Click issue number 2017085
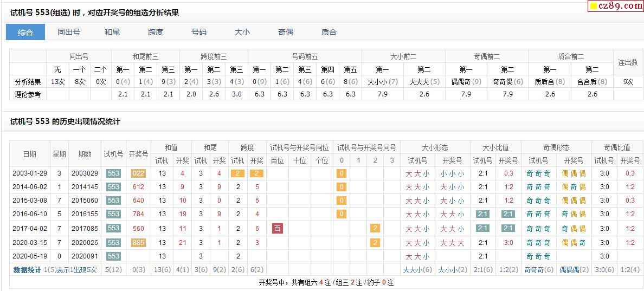644x291 pixels. 85,229
